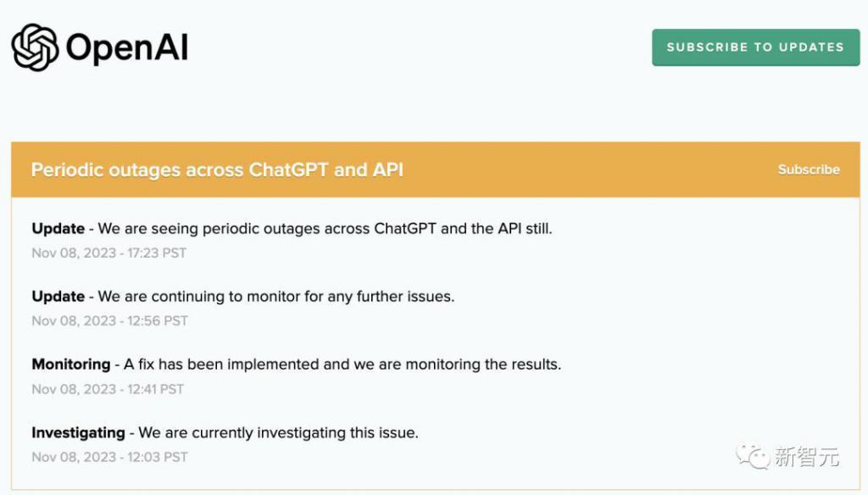
Task: Click the 新智元 watermark text
Action: (x=806, y=458)
